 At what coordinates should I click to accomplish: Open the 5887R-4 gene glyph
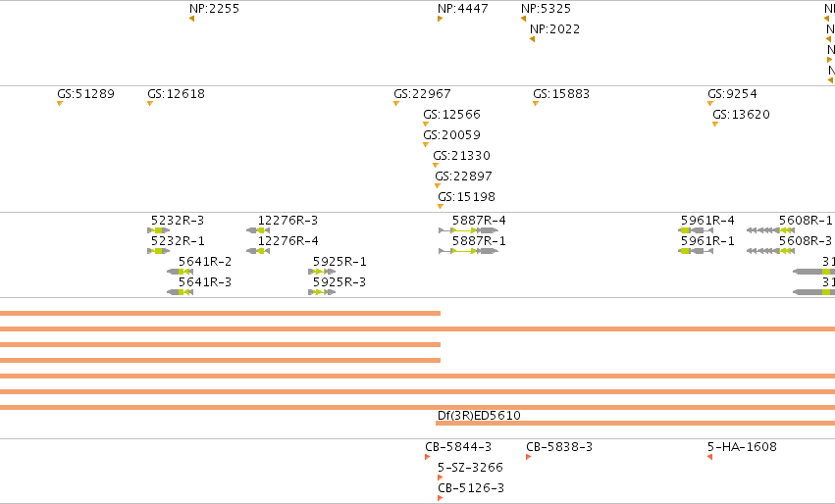pos(469,230)
